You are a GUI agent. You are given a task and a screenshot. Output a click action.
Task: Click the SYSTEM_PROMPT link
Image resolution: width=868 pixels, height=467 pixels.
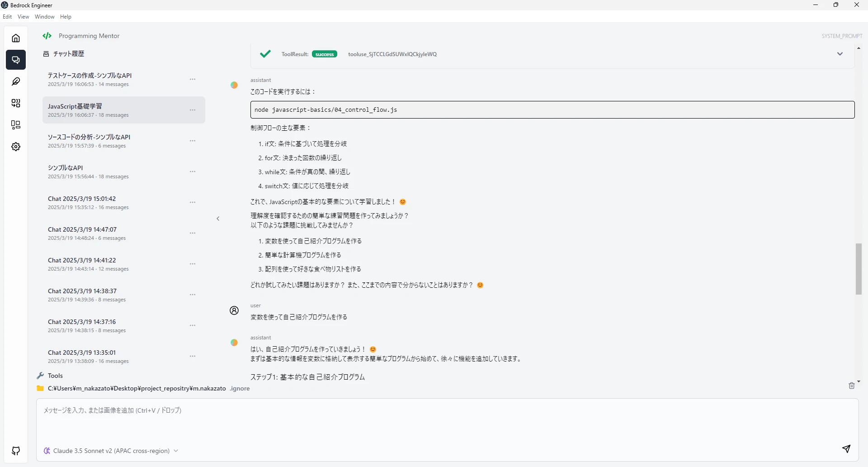(842, 36)
